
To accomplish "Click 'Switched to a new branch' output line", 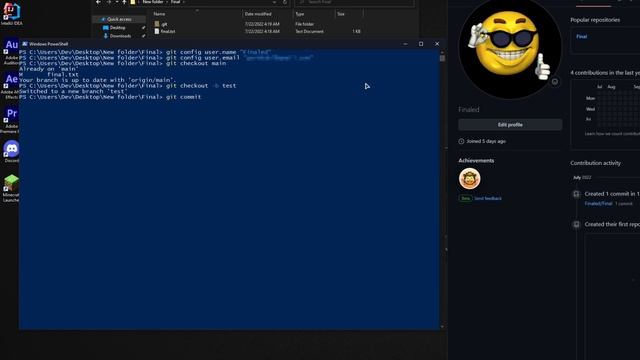I will click(73, 91).
